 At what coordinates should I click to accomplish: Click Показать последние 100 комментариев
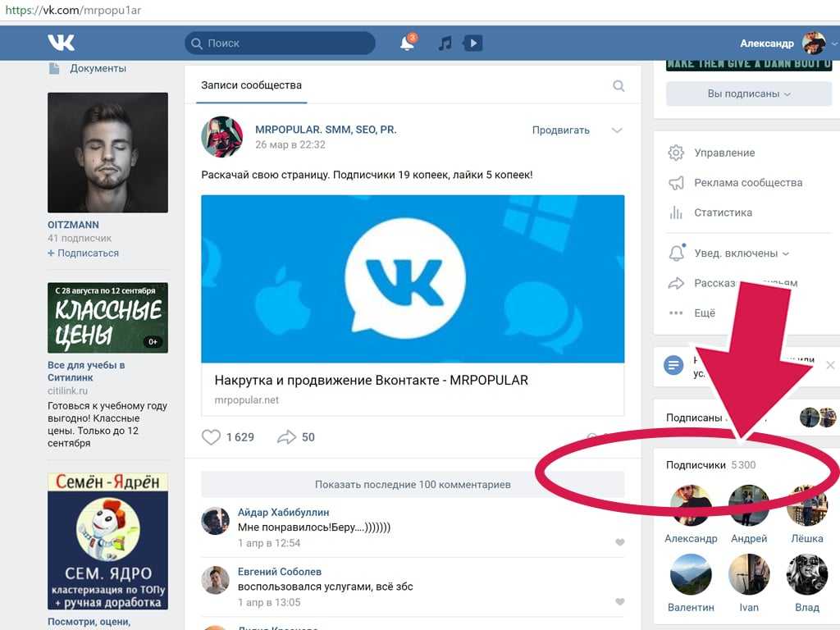pos(413,484)
